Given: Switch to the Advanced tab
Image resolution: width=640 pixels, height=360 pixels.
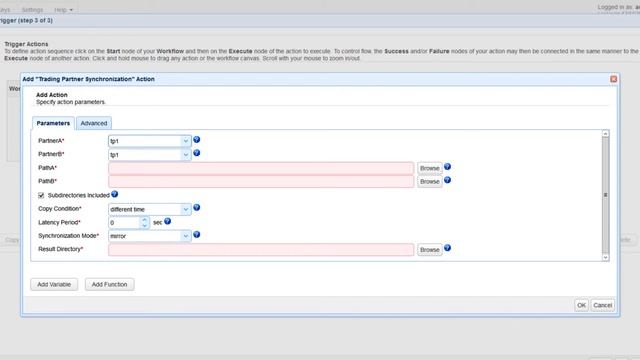Looking at the screenshot, I should pos(94,123).
